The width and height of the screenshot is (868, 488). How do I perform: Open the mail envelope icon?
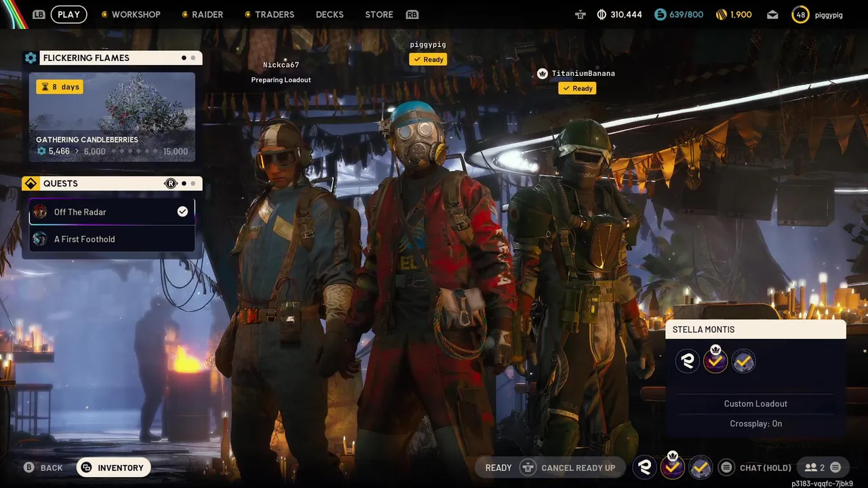(772, 14)
